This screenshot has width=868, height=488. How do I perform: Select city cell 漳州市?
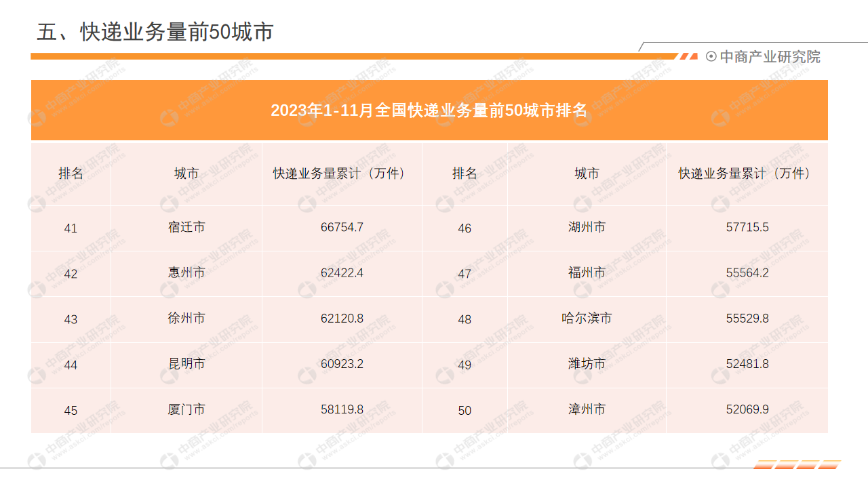[587, 409]
